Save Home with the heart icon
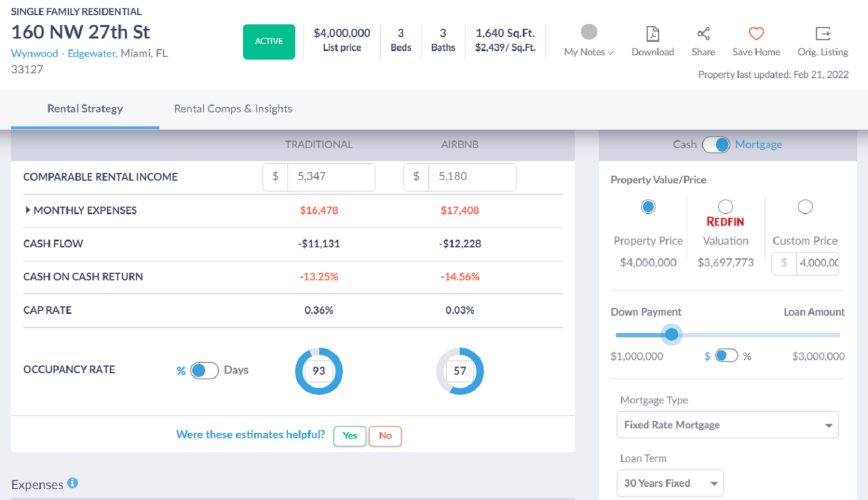The height and width of the screenshot is (500, 868). coord(756,35)
